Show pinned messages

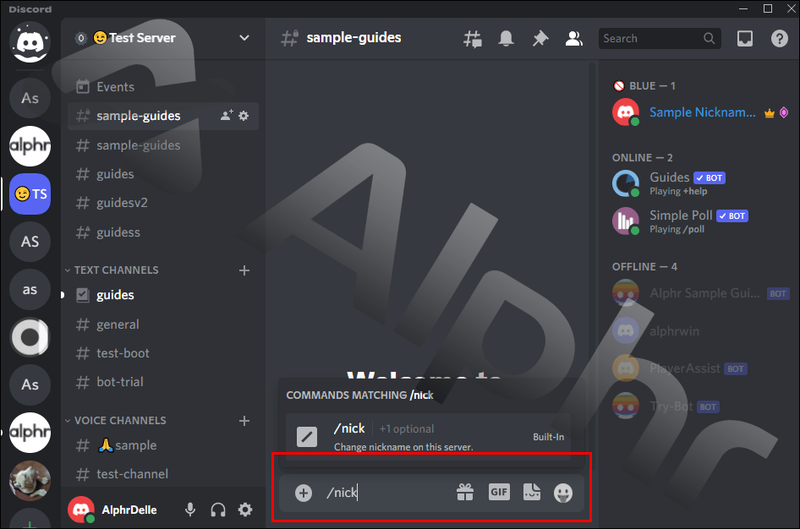coord(540,38)
